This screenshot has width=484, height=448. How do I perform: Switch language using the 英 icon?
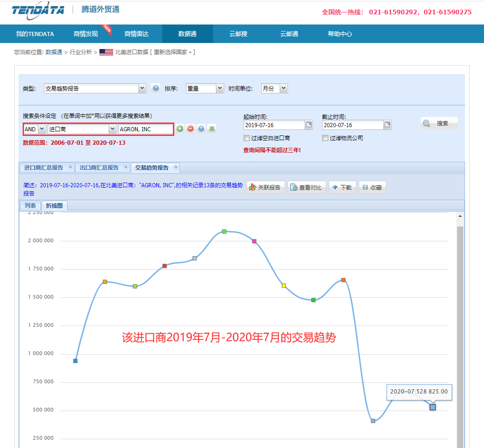click(212, 129)
